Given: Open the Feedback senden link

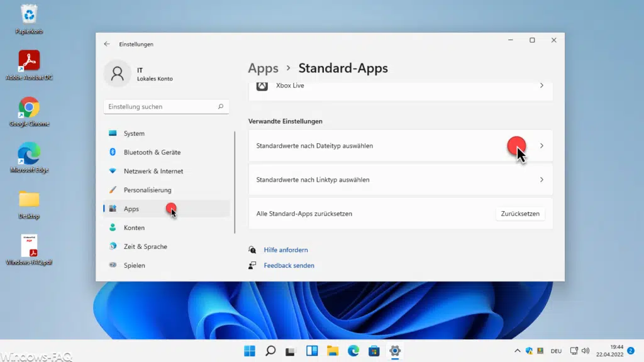Looking at the screenshot, I should tap(289, 265).
